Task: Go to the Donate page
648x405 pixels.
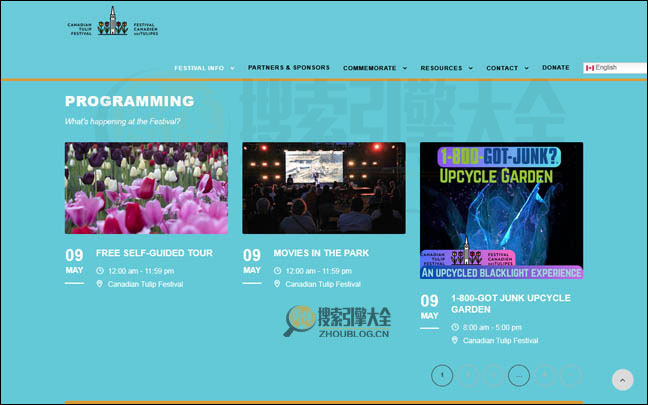Action: click(556, 67)
